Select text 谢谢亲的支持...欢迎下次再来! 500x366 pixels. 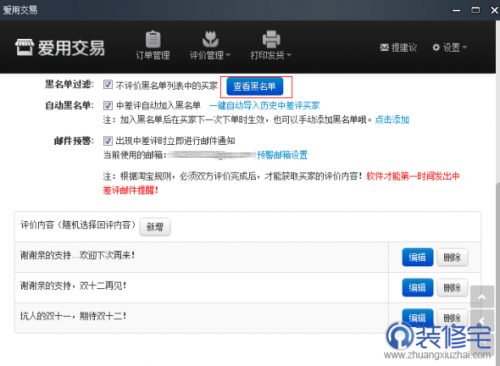coord(77,255)
